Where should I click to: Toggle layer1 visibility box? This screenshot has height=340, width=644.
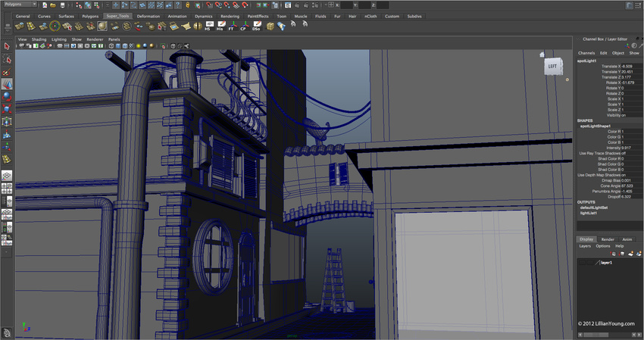tap(582, 263)
